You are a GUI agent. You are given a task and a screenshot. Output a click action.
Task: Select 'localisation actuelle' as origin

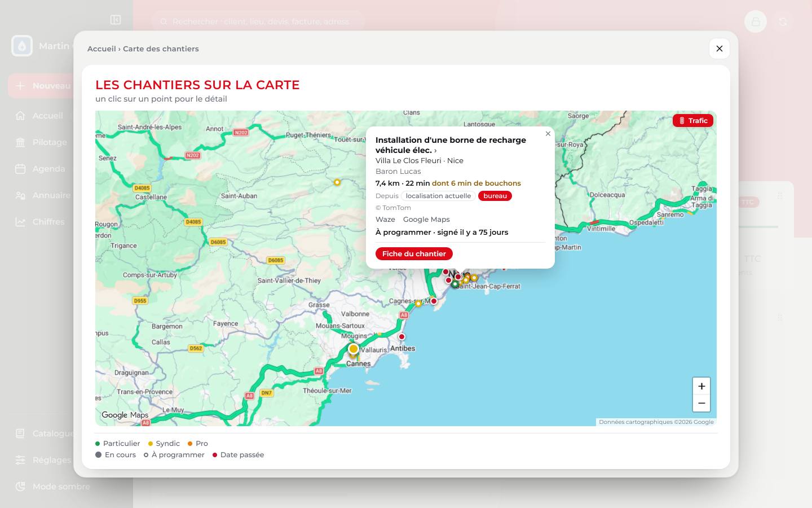pyautogui.click(x=438, y=196)
